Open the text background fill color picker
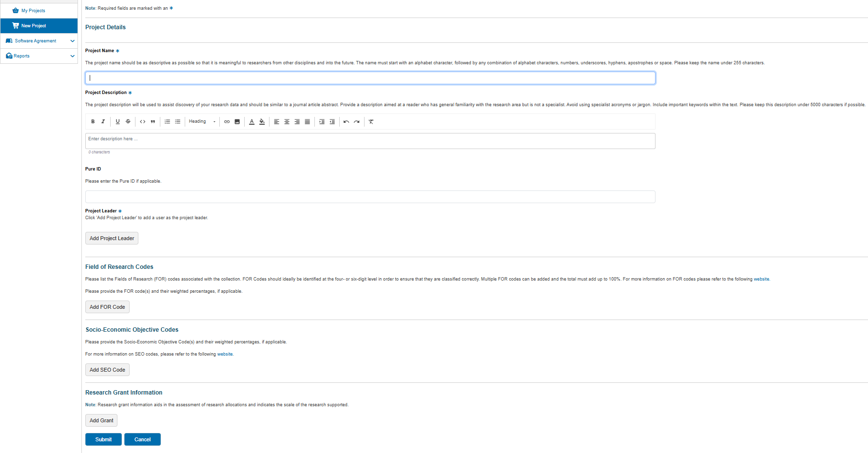868x453 pixels. click(x=262, y=122)
